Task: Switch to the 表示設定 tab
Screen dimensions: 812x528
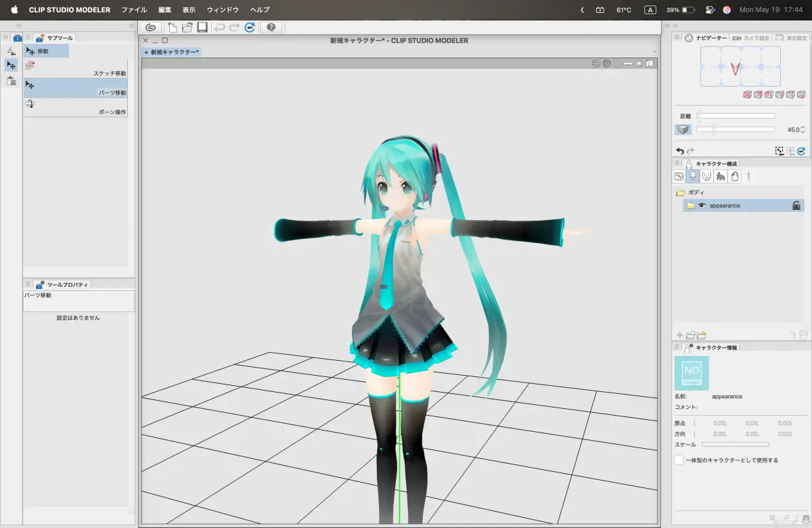Action: [x=792, y=38]
